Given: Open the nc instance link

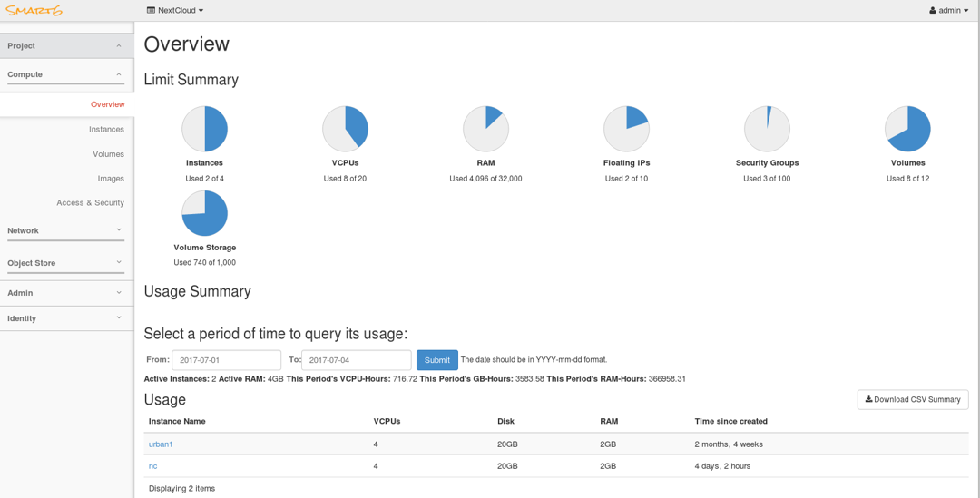Looking at the screenshot, I should pyautogui.click(x=152, y=466).
